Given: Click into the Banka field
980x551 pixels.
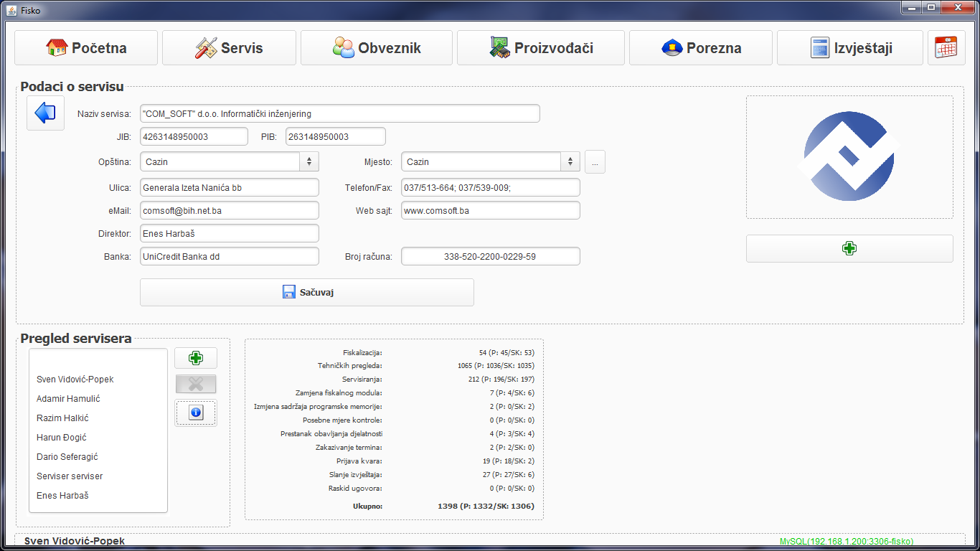Looking at the screenshot, I should click(229, 256).
